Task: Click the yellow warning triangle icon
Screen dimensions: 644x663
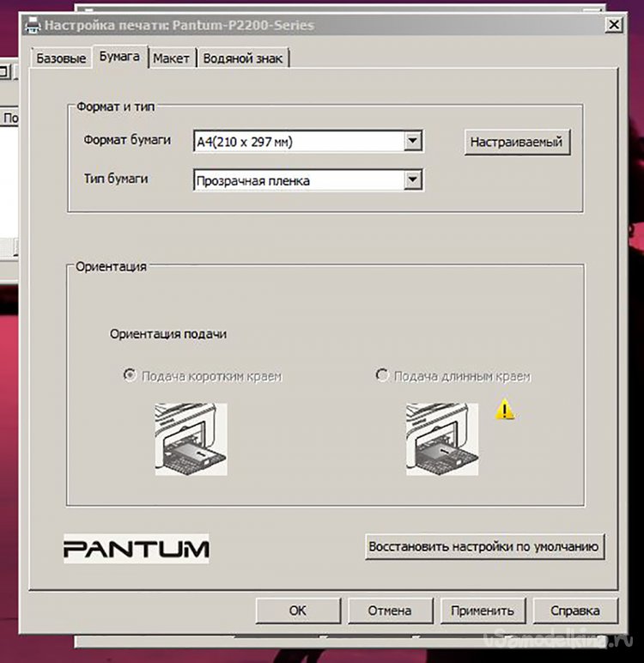Action: coord(506,410)
